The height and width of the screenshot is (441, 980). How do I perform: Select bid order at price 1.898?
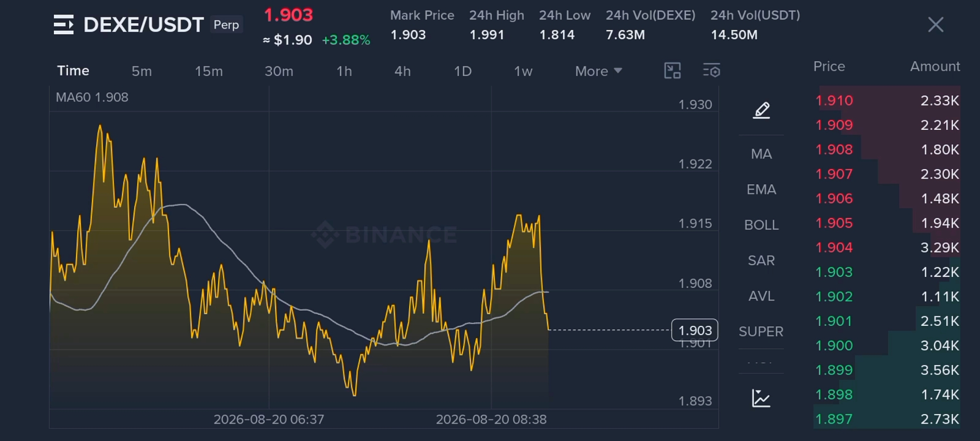click(x=887, y=394)
